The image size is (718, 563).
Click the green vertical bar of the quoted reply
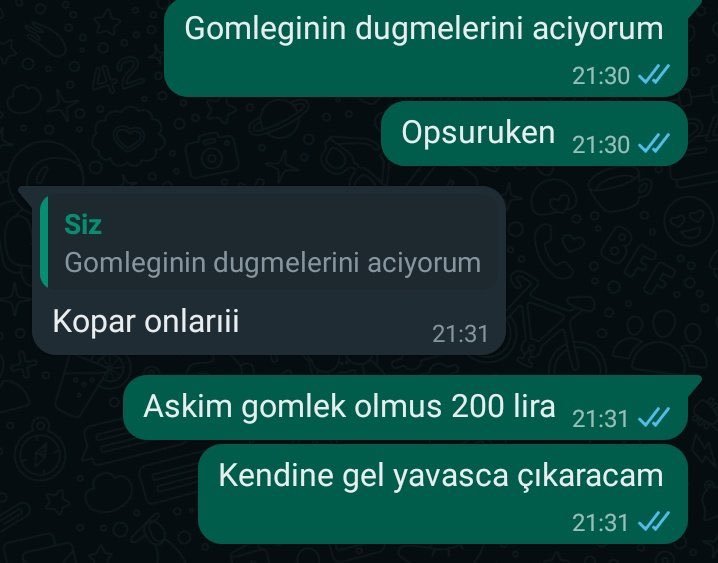pos(44,242)
